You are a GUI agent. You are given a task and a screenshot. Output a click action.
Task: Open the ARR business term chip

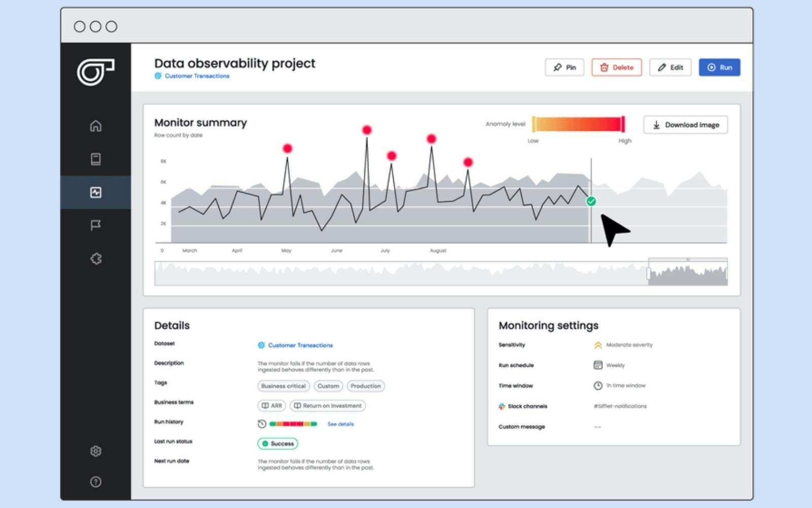[271, 405]
